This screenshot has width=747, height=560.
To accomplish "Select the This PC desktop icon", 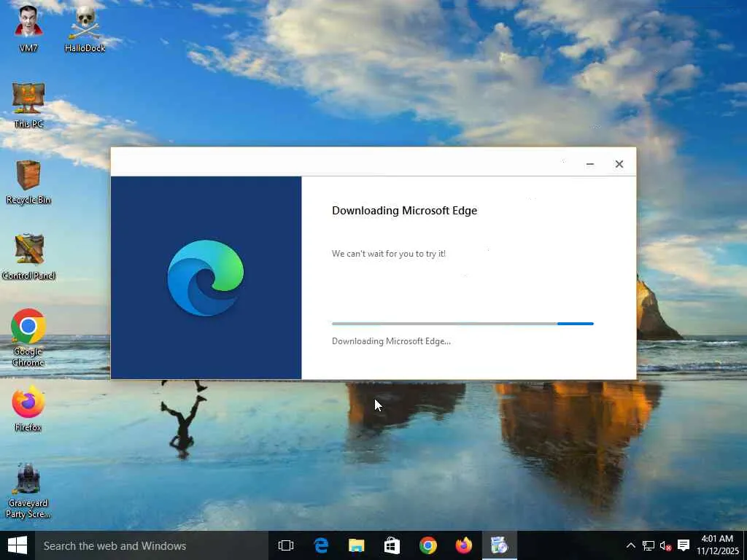I will pyautogui.click(x=28, y=106).
